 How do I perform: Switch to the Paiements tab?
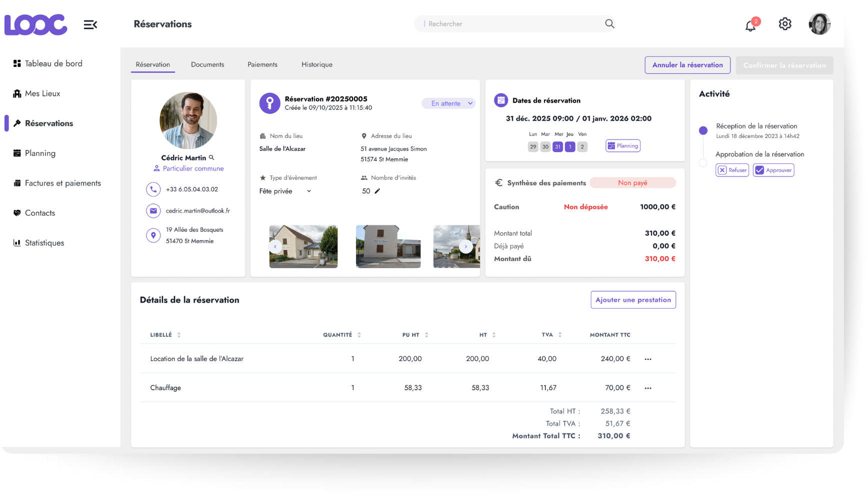(x=262, y=64)
